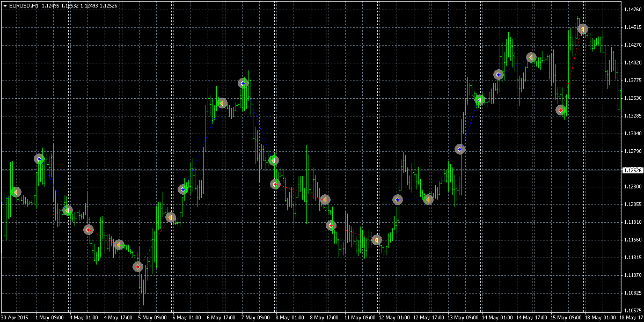Click the 6 May 17:00 time axis label
The image size is (644, 322).
coord(221,318)
